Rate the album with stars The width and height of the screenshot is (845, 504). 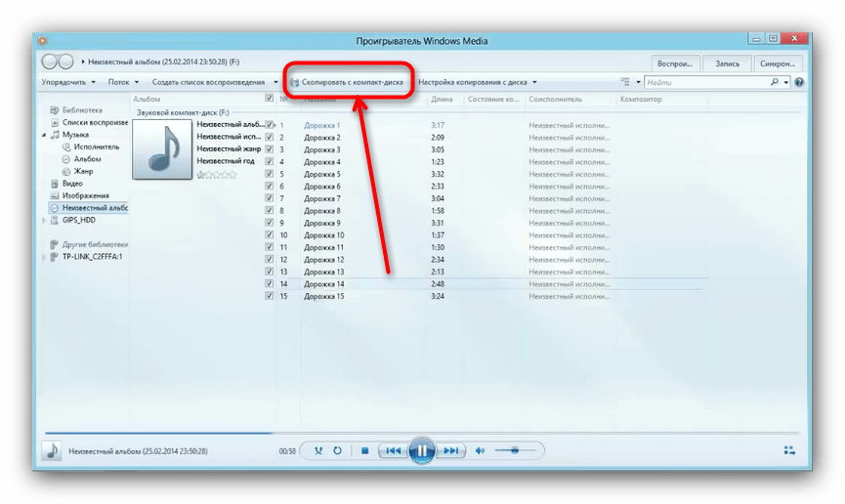[x=217, y=175]
